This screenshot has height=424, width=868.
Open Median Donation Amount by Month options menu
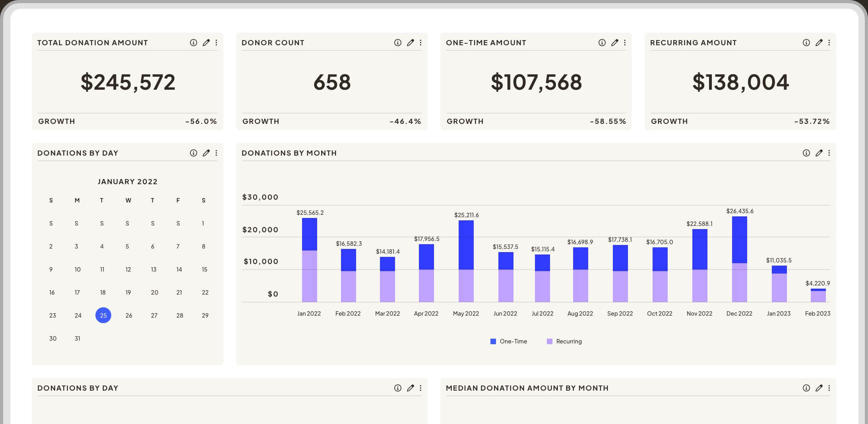pyautogui.click(x=829, y=388)
